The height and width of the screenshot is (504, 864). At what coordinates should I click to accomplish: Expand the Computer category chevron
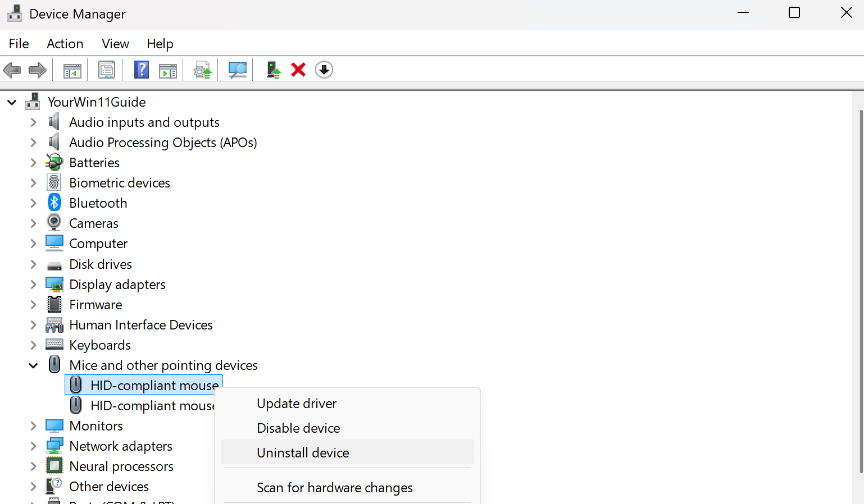coord(33,244)
